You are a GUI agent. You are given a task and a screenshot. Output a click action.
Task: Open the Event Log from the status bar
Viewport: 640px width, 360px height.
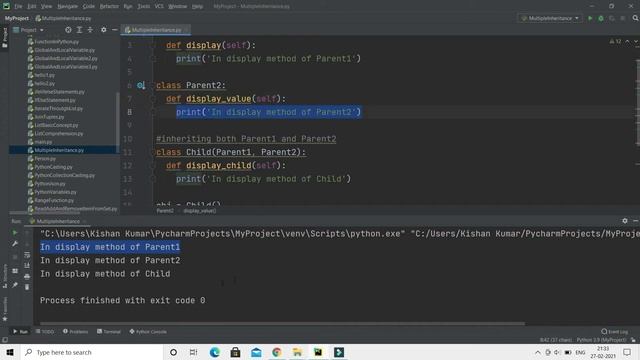click(x=615, y=331)
